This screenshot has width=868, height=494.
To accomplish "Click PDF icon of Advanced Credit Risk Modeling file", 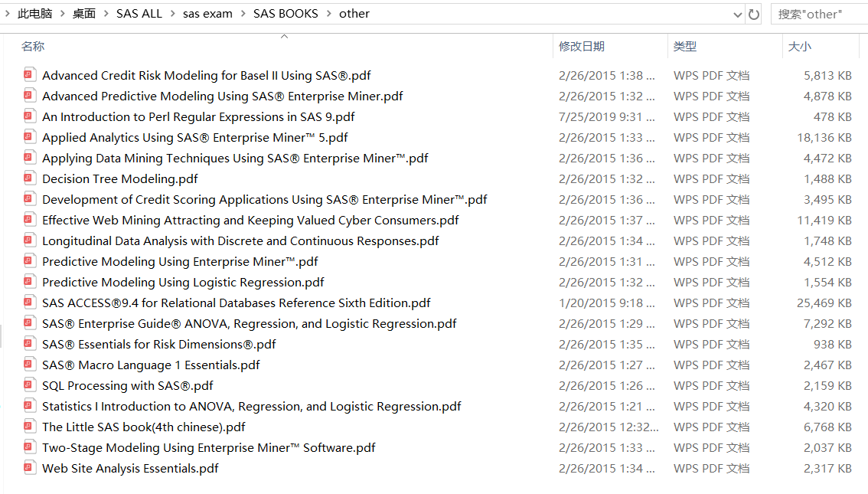I will 30,74.
